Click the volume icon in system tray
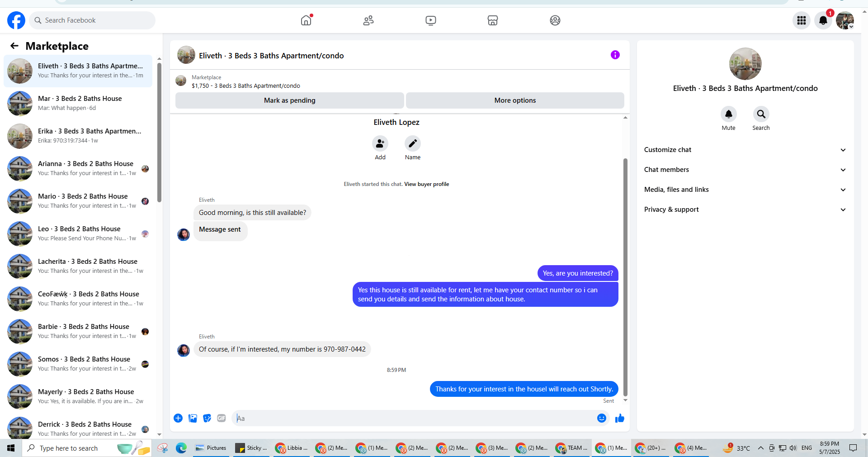Screen dimensions: 868x457 tap(793, 448)
